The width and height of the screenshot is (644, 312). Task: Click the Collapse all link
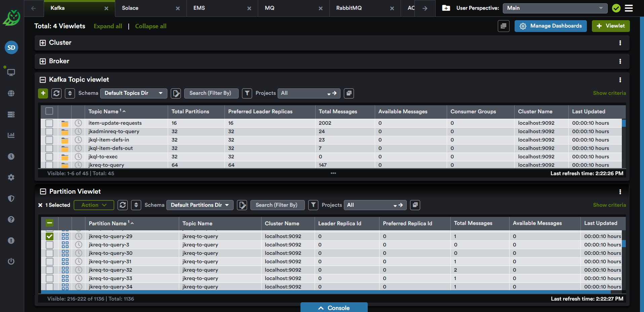pyautogui.click(x=151, y=26)
